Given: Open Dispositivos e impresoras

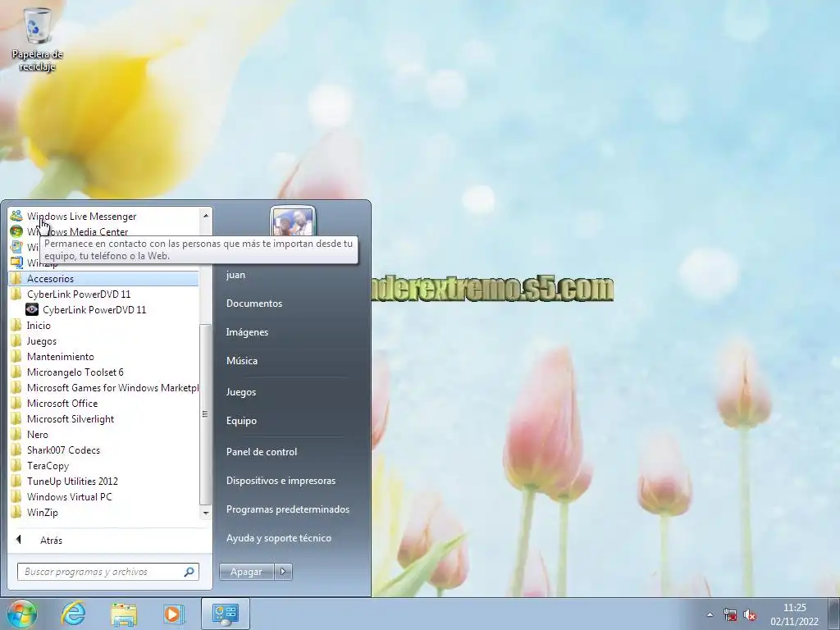Looking at the screenshot, I should (281, 481).
